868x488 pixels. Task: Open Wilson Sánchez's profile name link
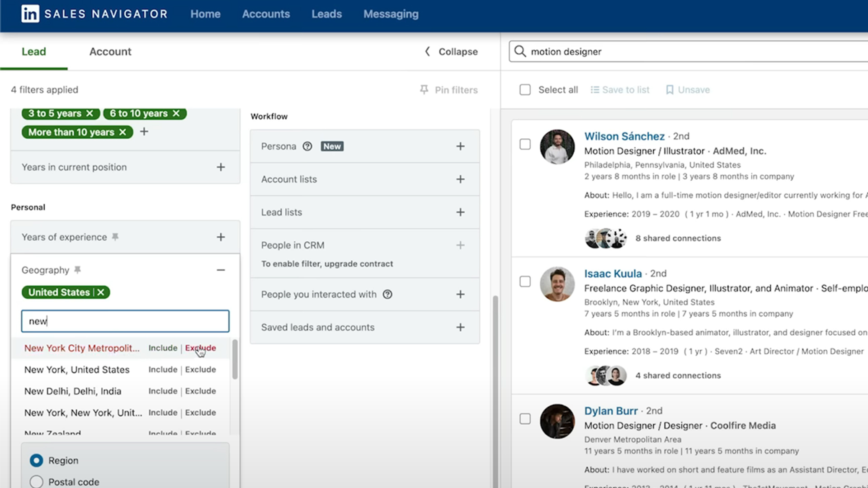click(624, 136)
